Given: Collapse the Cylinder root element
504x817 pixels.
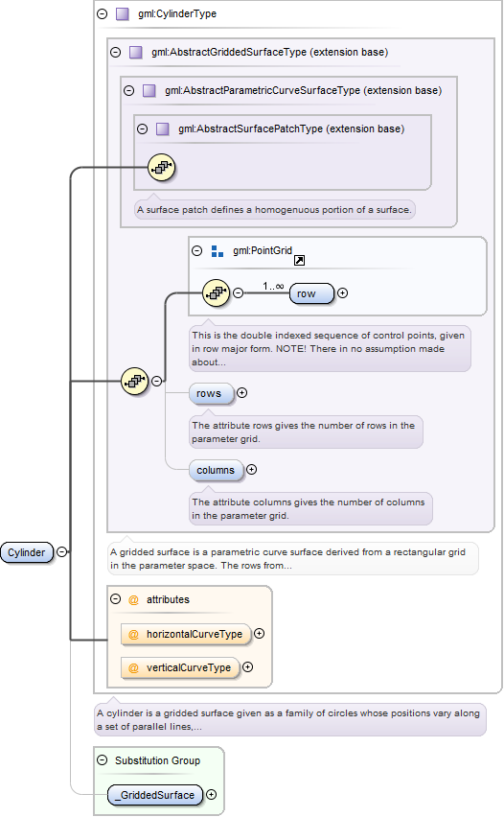Looking at the screenshot, I should coord(62,551).
